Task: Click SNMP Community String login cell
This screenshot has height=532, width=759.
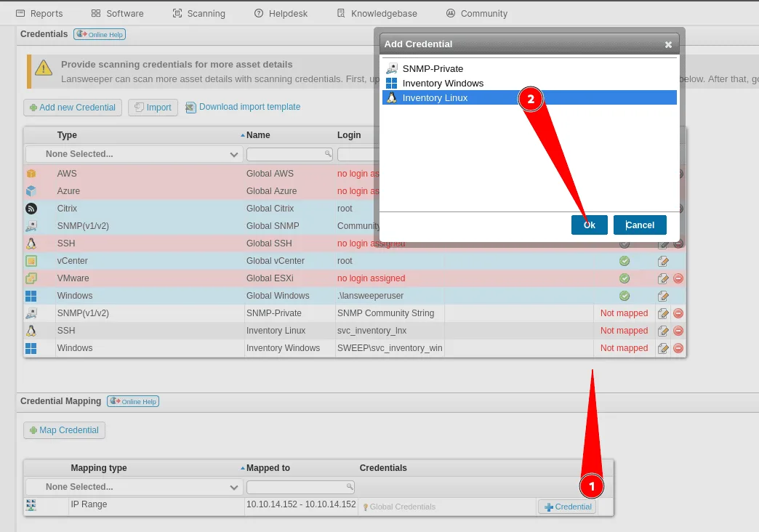Action: 386,313
